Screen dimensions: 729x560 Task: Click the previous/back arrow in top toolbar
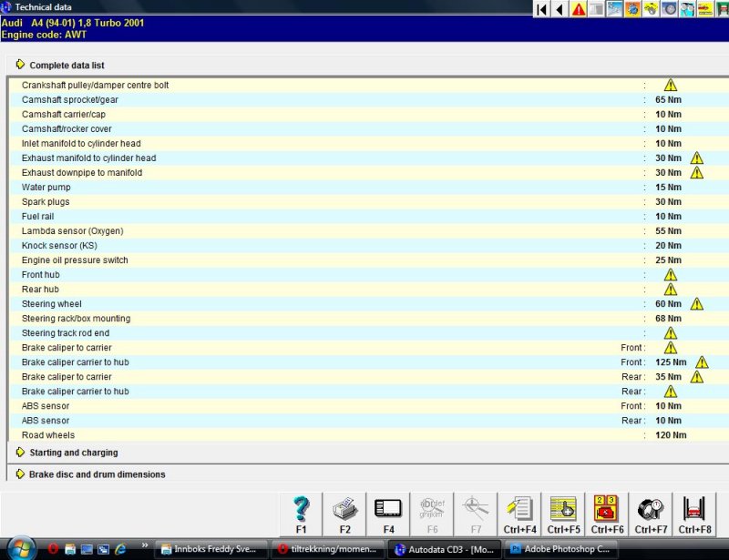pyautogui.click(x=560, y=9)
